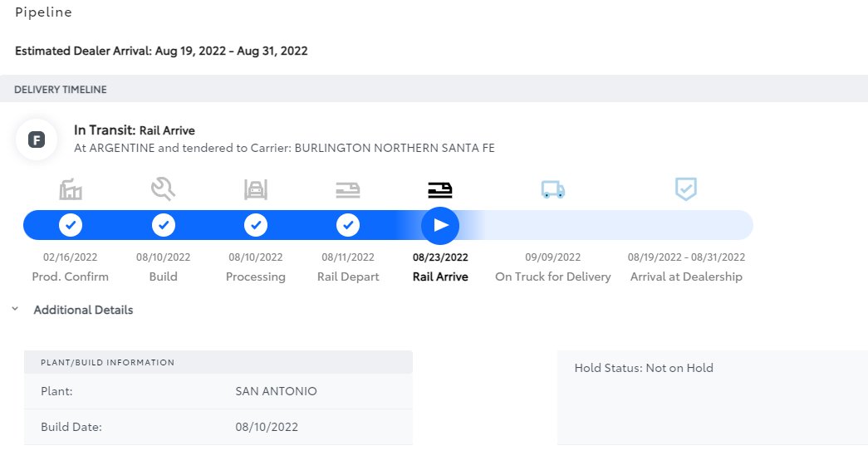Click the Processing checkmark on timeline
The width and height of the screenshot is (868, 470).
(256, 225)
